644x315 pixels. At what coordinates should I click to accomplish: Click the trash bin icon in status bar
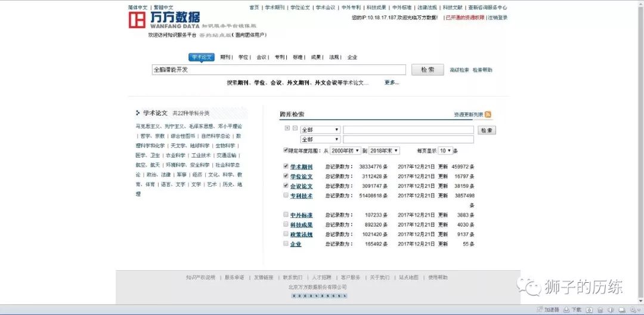point(600,310)
